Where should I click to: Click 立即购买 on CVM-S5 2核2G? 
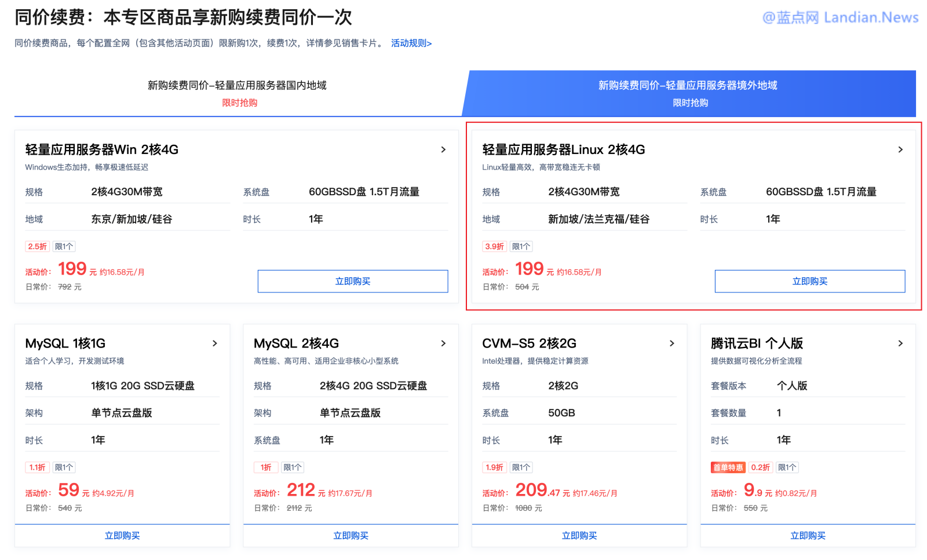(579, 536)
